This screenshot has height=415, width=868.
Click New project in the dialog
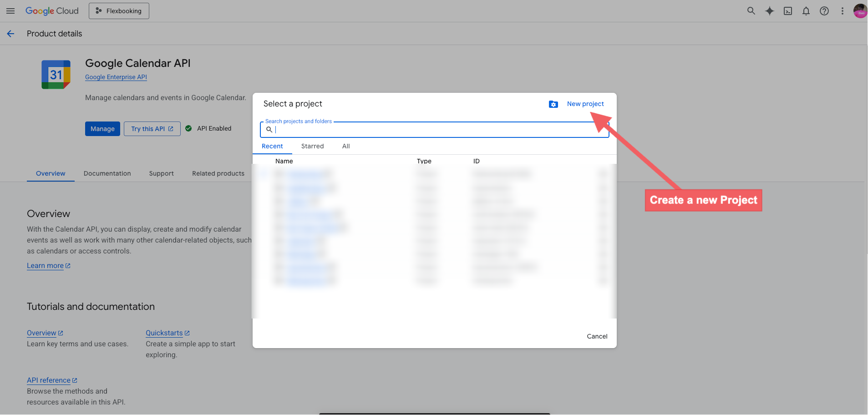click(x=585, y=104)
